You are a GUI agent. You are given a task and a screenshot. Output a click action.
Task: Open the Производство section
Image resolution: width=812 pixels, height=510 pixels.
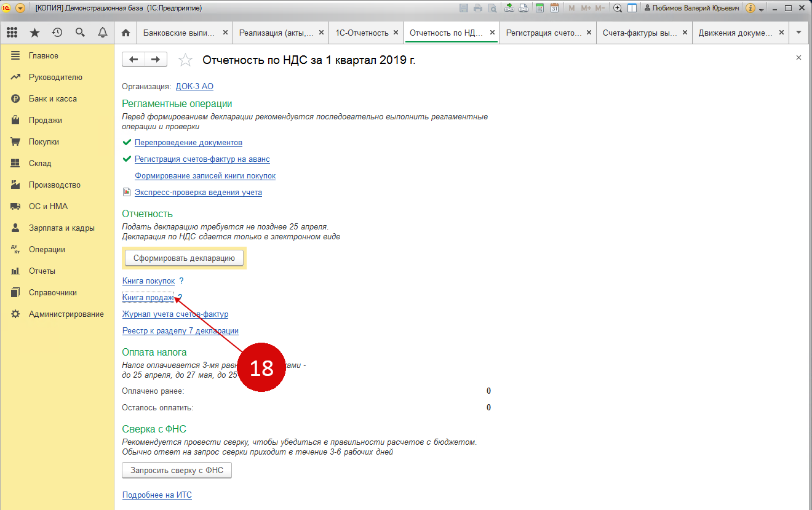click(57, 185)
